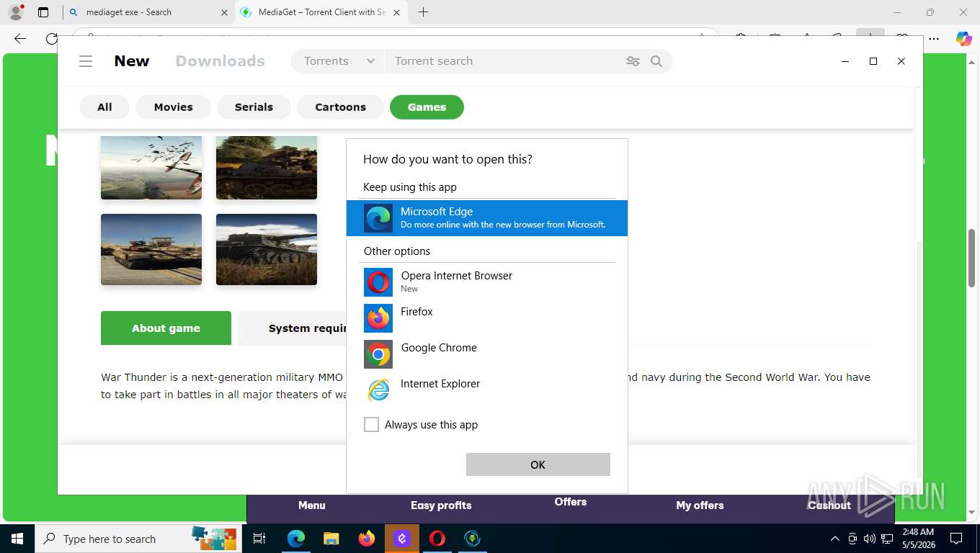The width and height of the screenshot is (980, 553).
Task: Open torrent search filter settings icon
Action: 633,61
